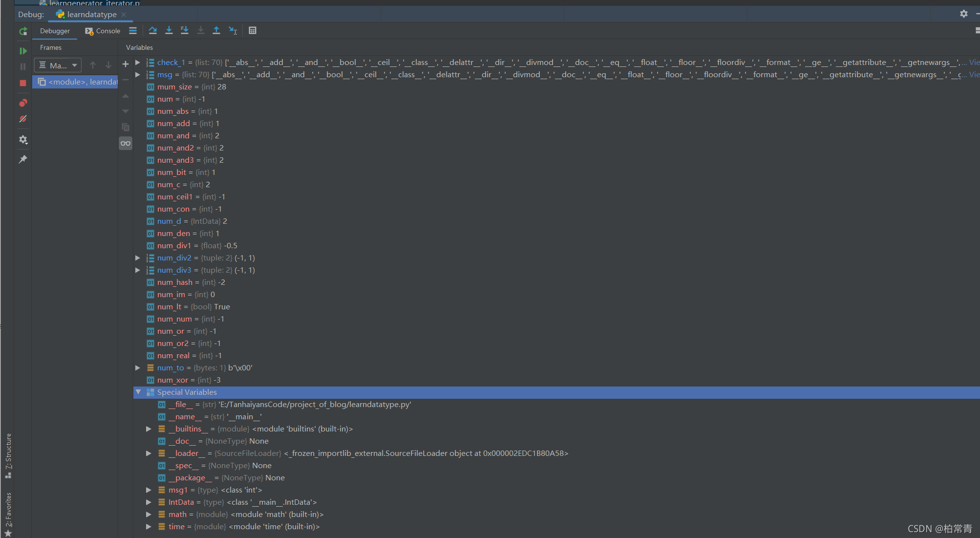Image resolution: width=980 pixels, height=538 pixels.
Task: Click Run to Cursor icon
Action: [x=233, y=31]
